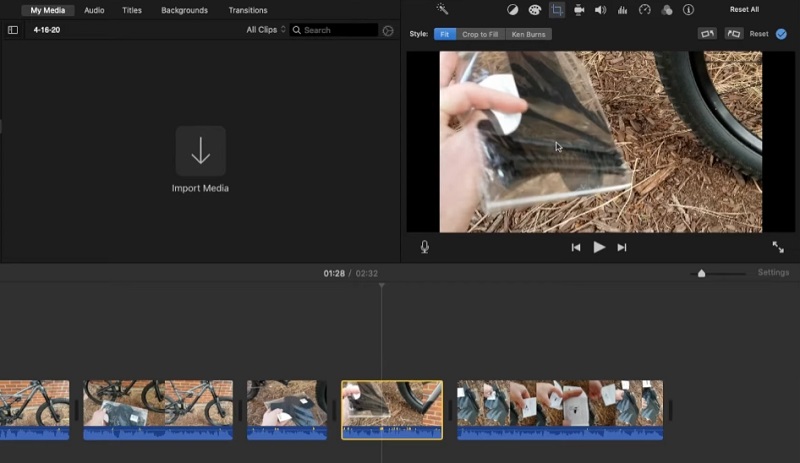Switch to the Transitions tab
The image size is (800, 463).
247,10
